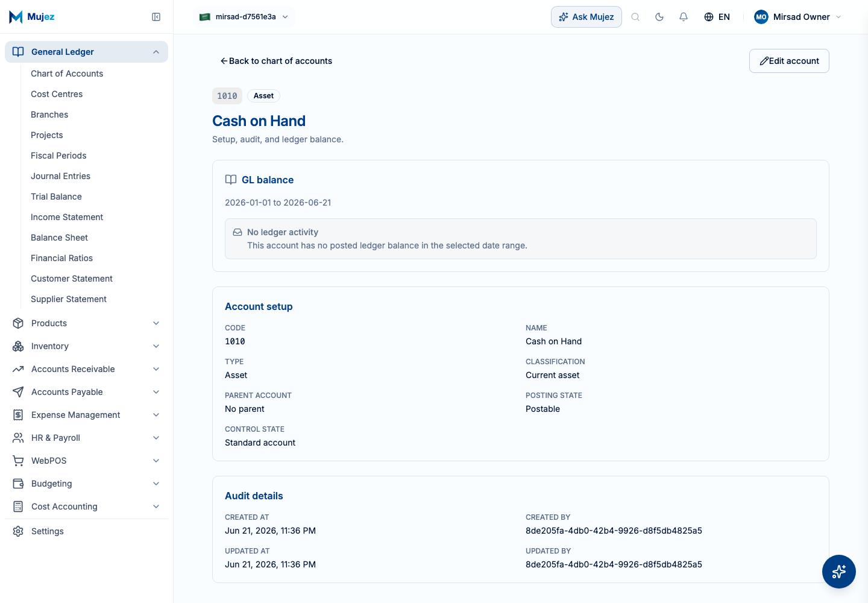Expand Accounts Payable chevron
The width and height of the screenshot is (868, 603).
coord(156,392)
